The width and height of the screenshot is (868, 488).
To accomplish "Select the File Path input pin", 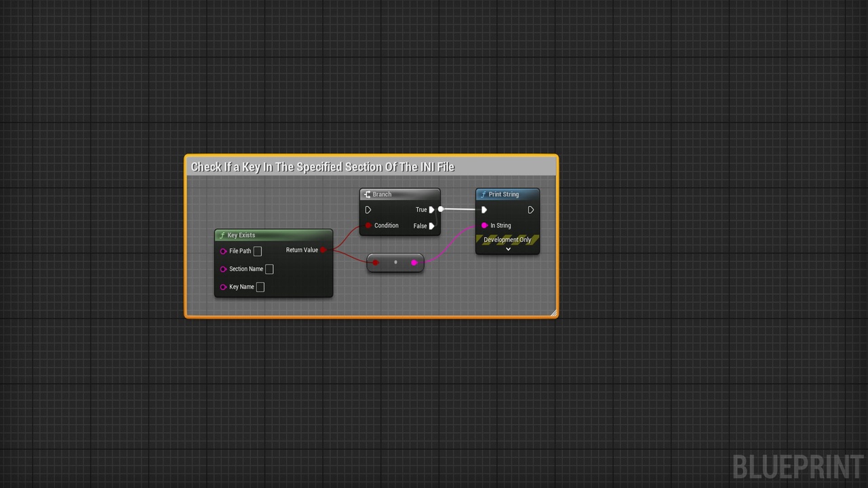I will click(223, 251).
